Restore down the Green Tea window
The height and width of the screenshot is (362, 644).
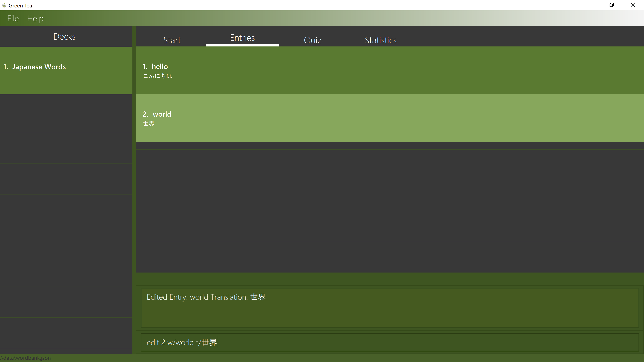pos(612,5)
